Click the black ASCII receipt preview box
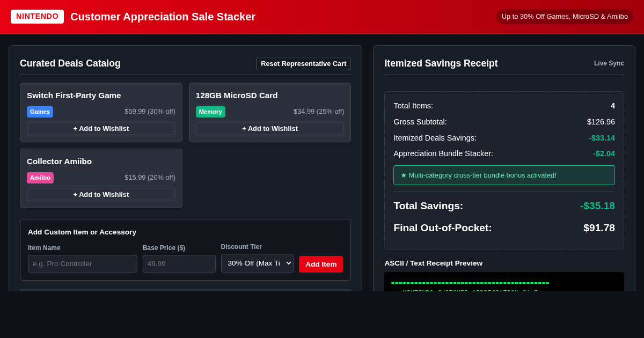This screenshot has width=644, height=338. [504, 282]
